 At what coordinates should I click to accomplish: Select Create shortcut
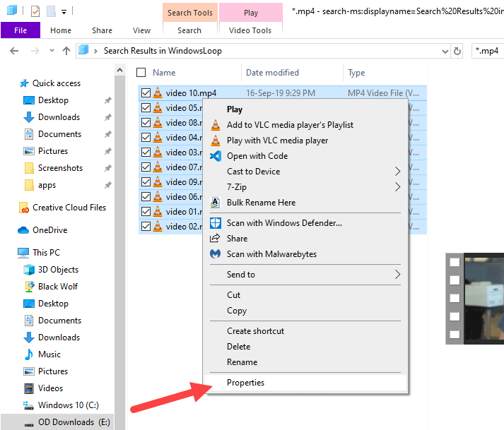pos(305,331)
